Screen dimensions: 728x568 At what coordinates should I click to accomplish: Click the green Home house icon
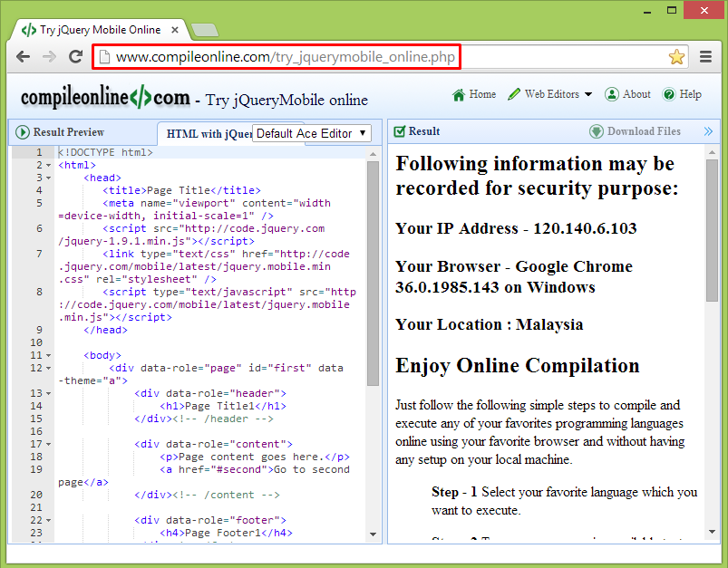458,94
